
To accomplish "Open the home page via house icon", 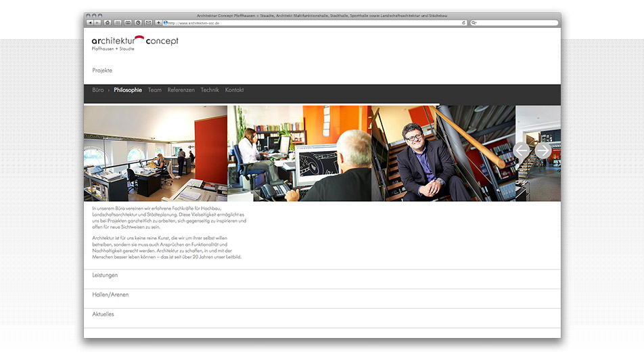I will coord(108,22).
